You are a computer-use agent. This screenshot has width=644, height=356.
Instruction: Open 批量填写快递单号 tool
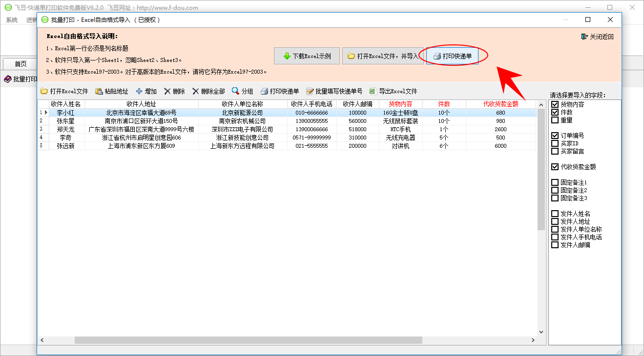coord(334,91)
